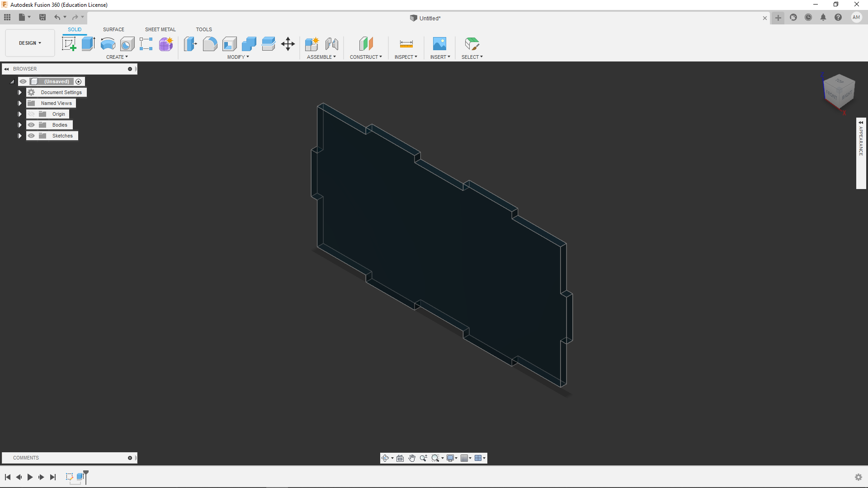Click the Measure tool icon
This screenshot has height=488, width=868.
(x=406, y=44)
